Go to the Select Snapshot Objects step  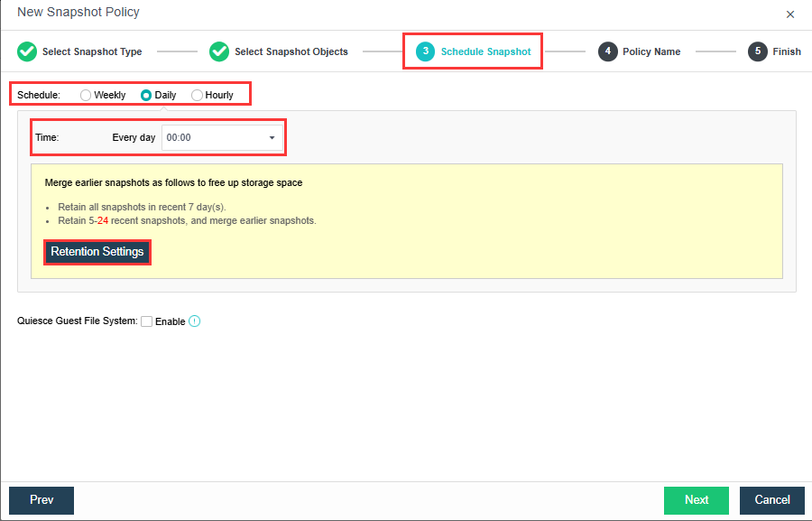coord(291,51)
